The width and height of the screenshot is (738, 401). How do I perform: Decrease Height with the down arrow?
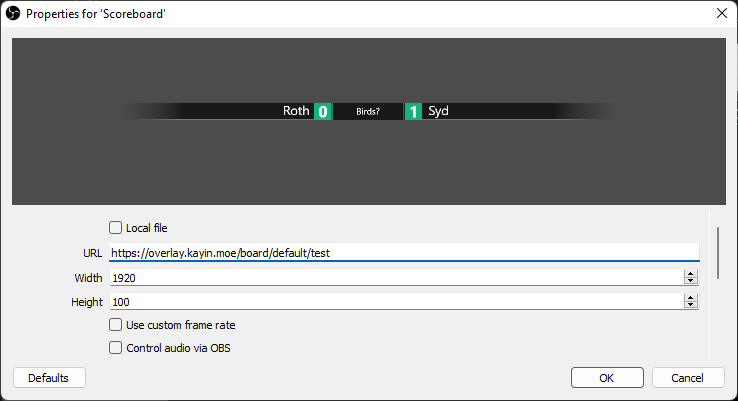click(x=690, y=305)
